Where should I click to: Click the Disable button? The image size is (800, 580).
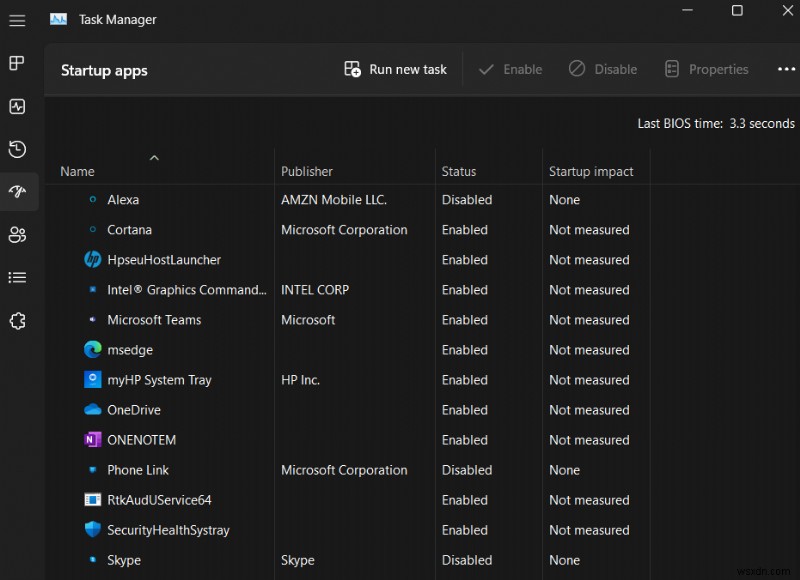point(603,69)
